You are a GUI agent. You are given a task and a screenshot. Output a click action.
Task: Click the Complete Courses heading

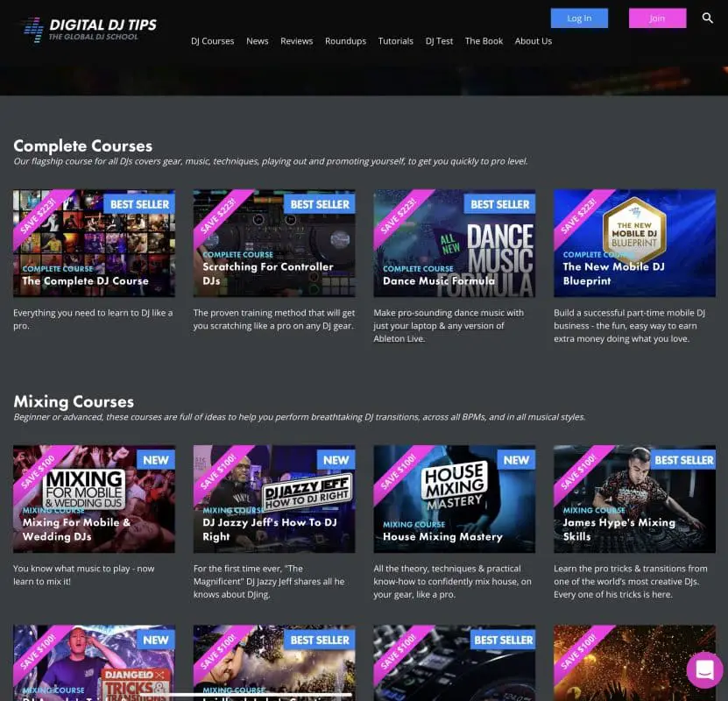click(x=82, y=145)
